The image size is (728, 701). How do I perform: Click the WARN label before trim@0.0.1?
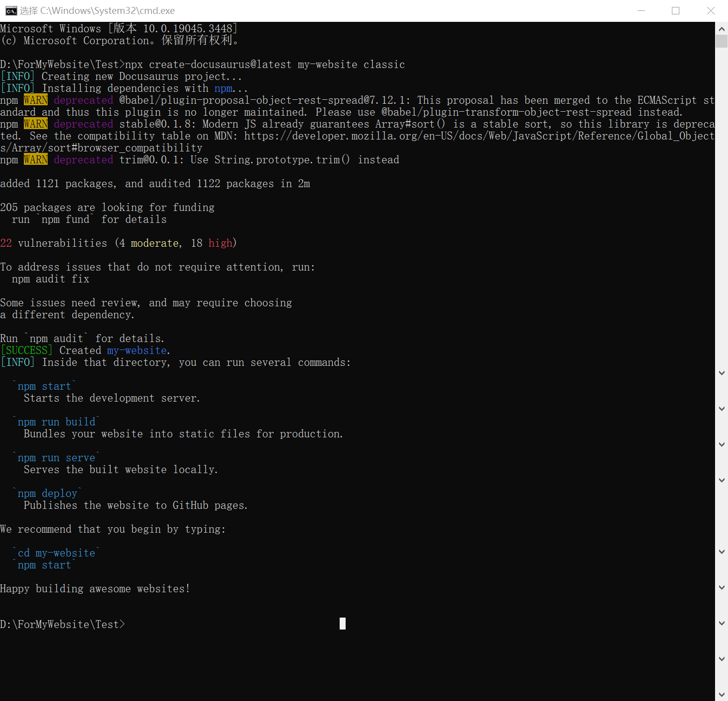(x=36, y=160)
